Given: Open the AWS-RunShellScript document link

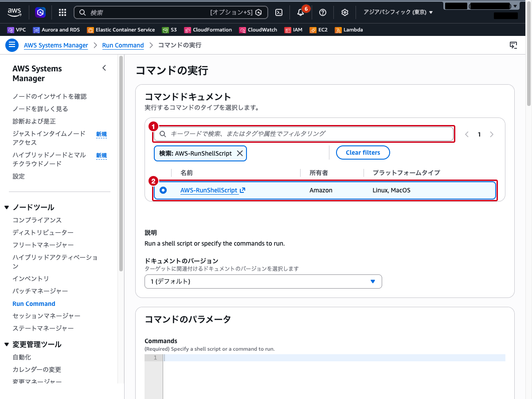Looking at the screenshot, I should pos(213,190).
